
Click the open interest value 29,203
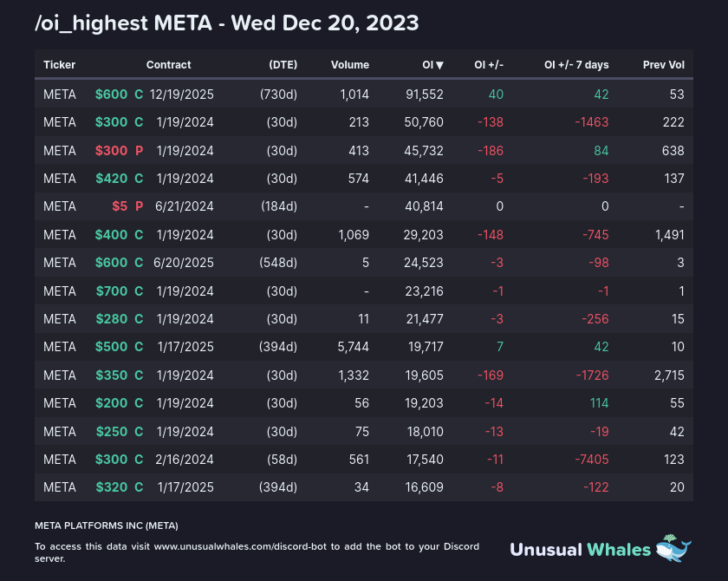pos(424,235)
